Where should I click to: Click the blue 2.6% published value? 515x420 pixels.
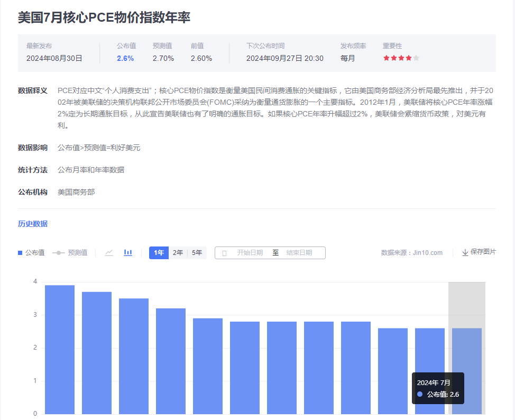tap(125, 58)
